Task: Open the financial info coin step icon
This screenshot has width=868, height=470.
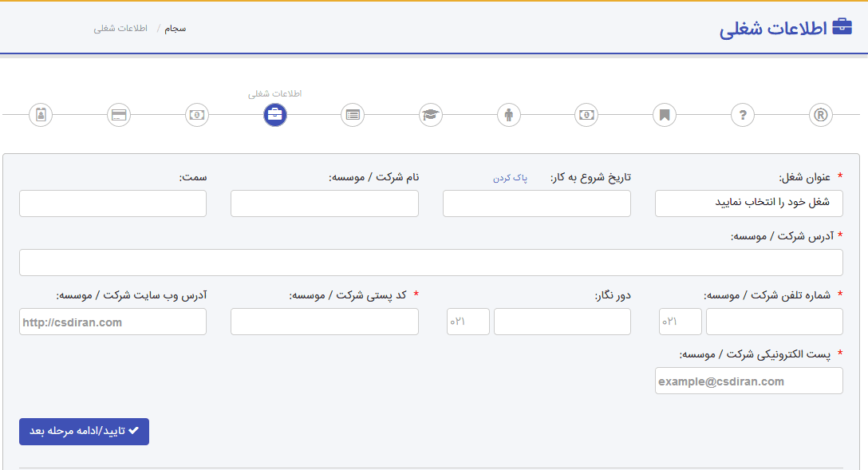Action: [x=197, y=115]
